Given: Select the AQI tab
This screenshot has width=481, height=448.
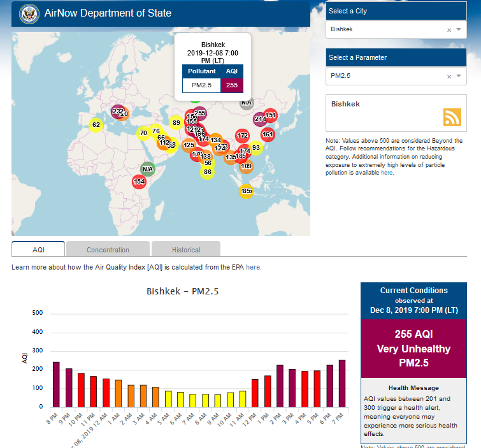Looking at the screenshot, I should [38, 250].
